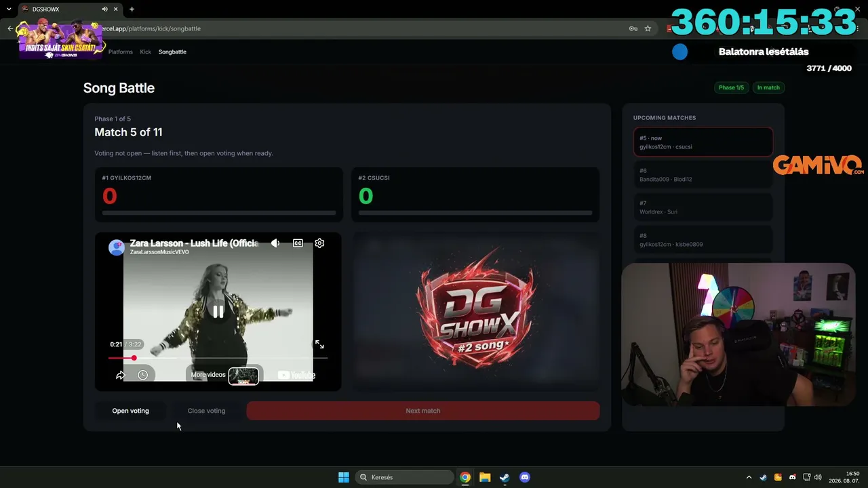Add video to Watch Later
868x488 pixels.
pyautogui.click(x=142, y=375)
